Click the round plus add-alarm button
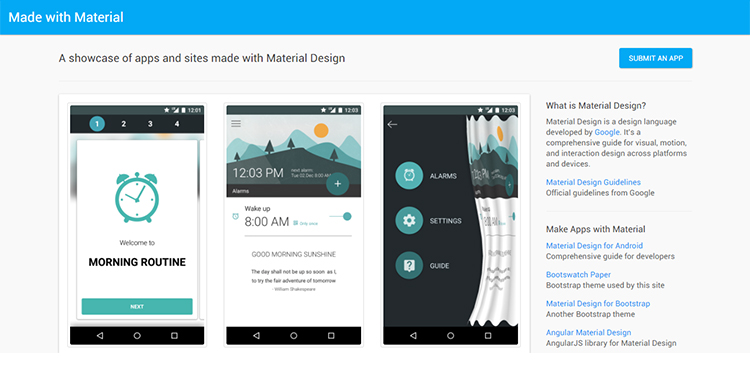 pos(338,184)
